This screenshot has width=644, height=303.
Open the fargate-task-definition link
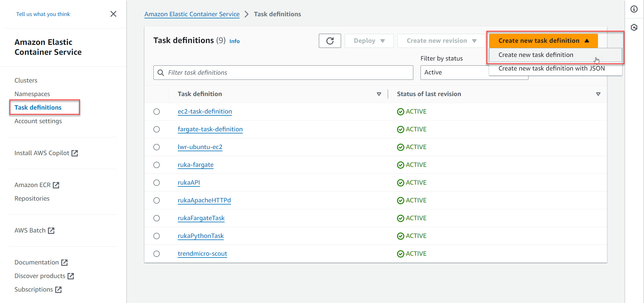(x=210, y=129)
